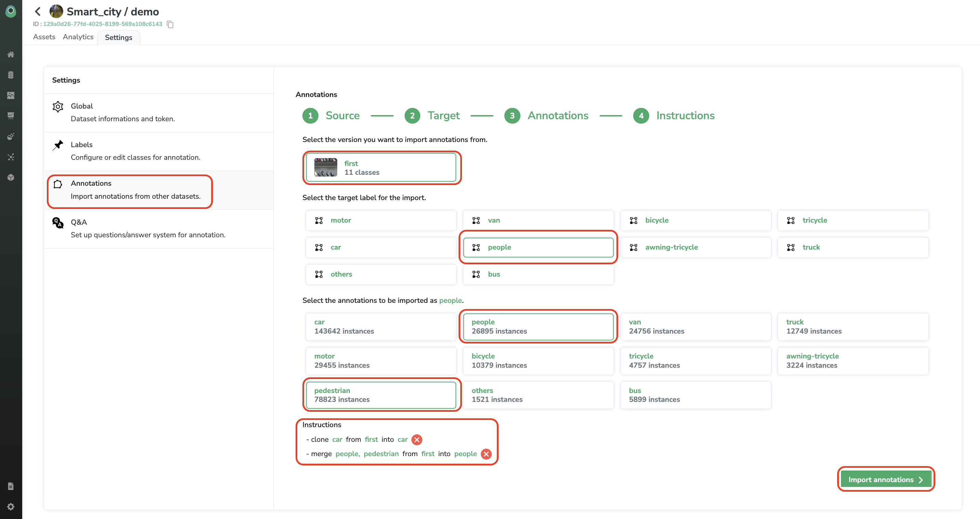
Task: Select the pedestrian 78823 instances annotation
Action: click(x=381, y=395)
